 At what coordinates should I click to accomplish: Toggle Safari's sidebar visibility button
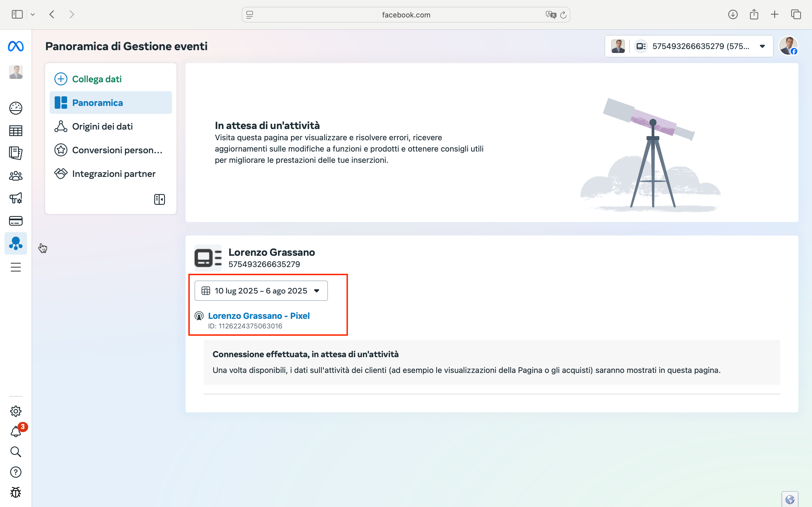click(x=17, y=14)
